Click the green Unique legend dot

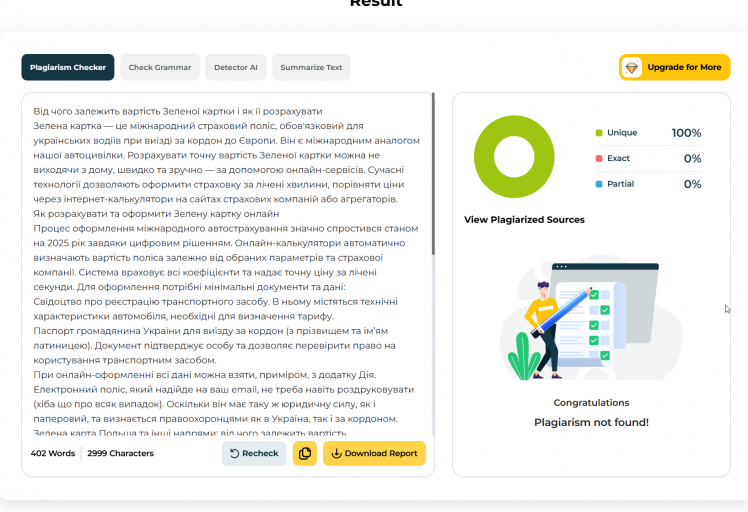[x=599, y=133]
